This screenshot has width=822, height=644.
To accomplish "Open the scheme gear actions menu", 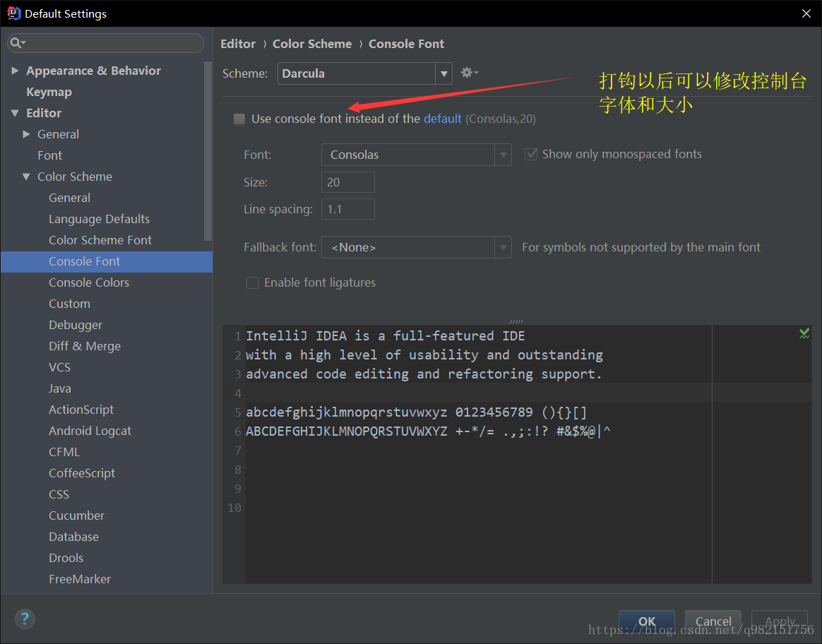I will coord(469,73).
